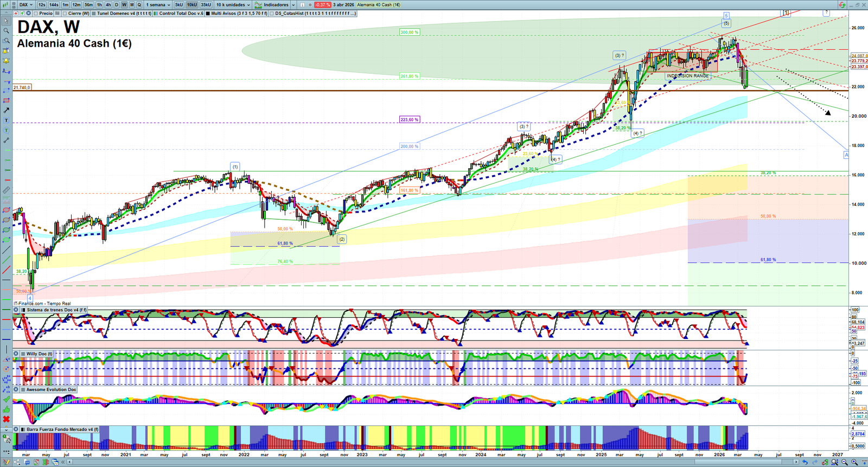Screen dimensions: 868x467
Task: Click the 300,00 % Fibonacci level label
Action: pyautogui.click(x=409, y=33)
